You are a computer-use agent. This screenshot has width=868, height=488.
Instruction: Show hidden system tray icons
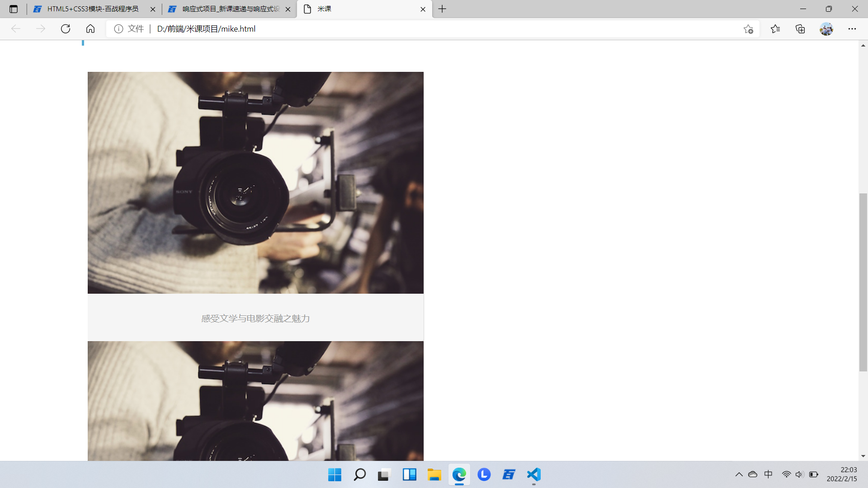(739, 474)
